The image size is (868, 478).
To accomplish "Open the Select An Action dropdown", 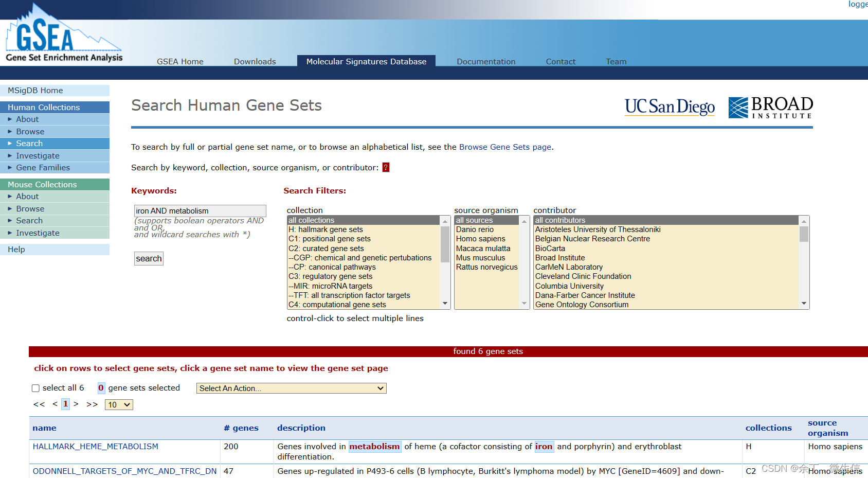I will click(291, 388).
